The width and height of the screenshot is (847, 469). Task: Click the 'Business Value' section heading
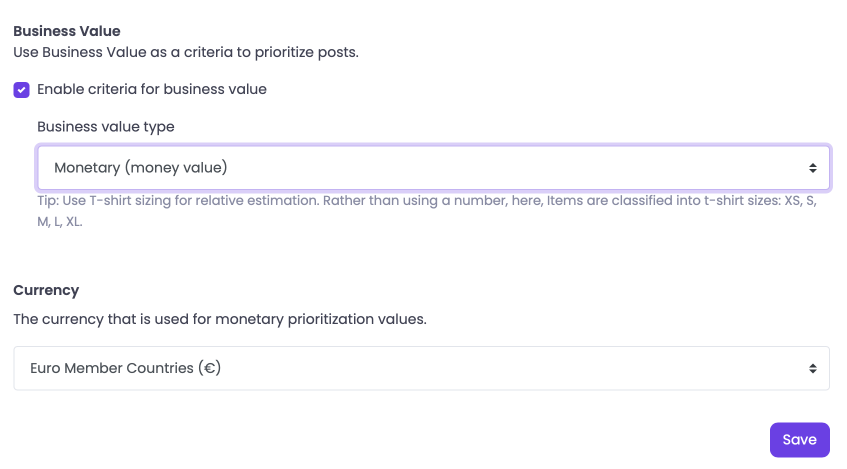click(67, 31)
